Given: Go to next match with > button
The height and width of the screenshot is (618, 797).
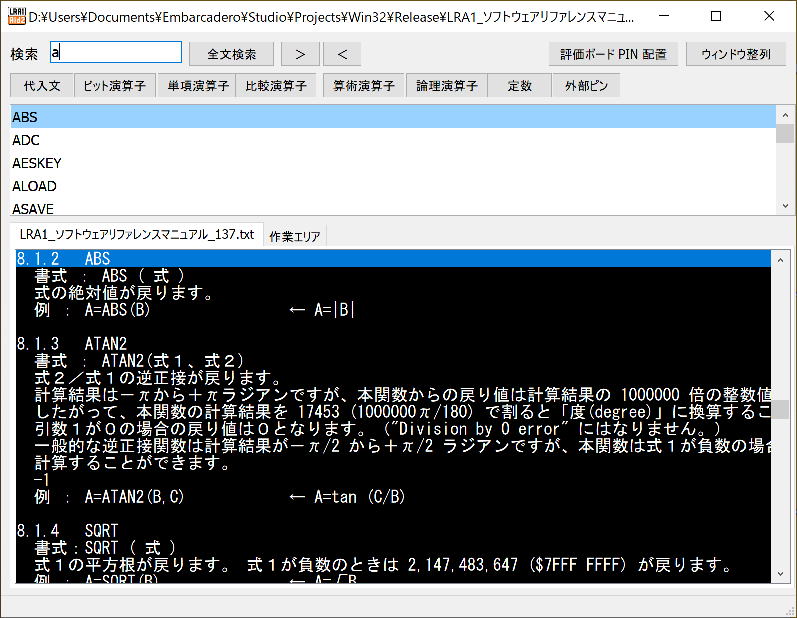Looking at the screenshot, I should coord(300,54).
